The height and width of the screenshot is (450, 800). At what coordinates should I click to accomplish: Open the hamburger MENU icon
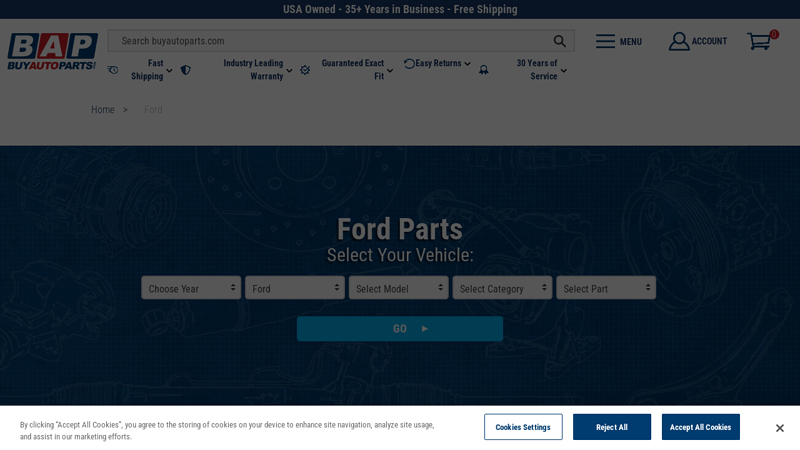605,41
